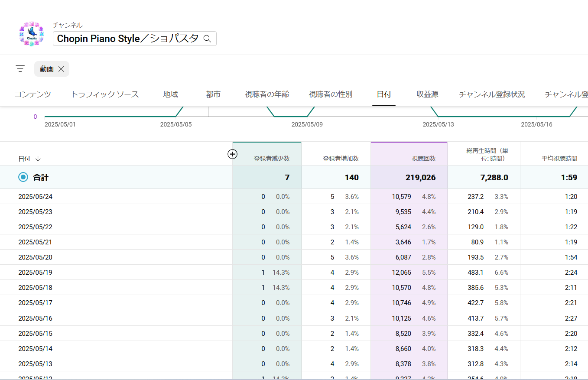Select the 日付 tab
Screen dimensions: 588x380
[384, 94]
